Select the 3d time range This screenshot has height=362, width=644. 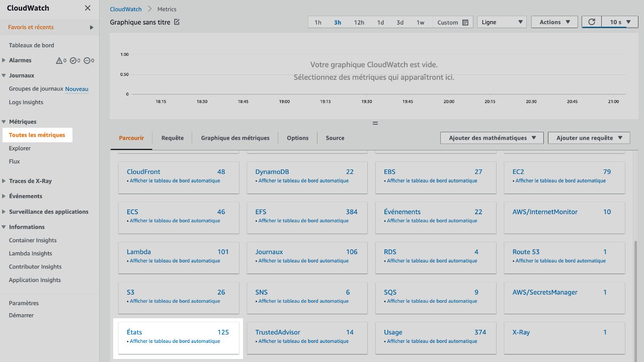[x=400, y=22]
